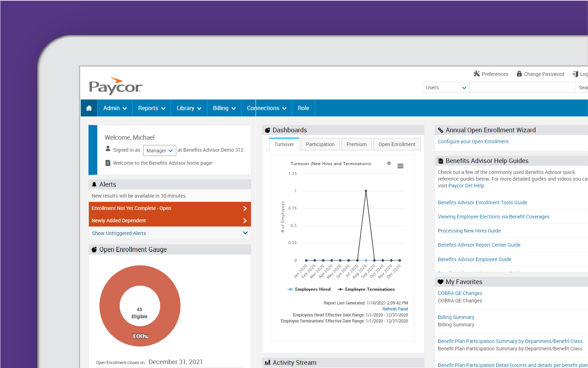The width and height of the screenshot is (588, 368).
Task: Click the Alerts bell icon
Action: pos(94,184)
